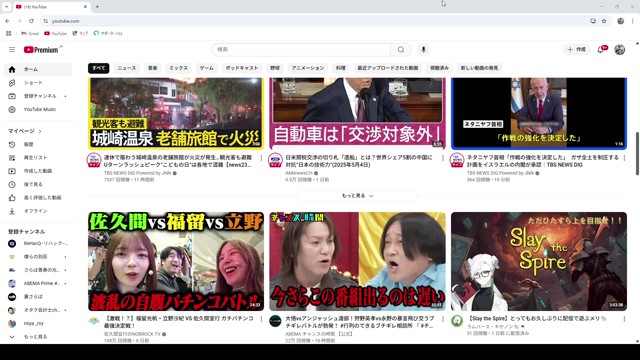Expand news shelf with もっと見る button

358,196
